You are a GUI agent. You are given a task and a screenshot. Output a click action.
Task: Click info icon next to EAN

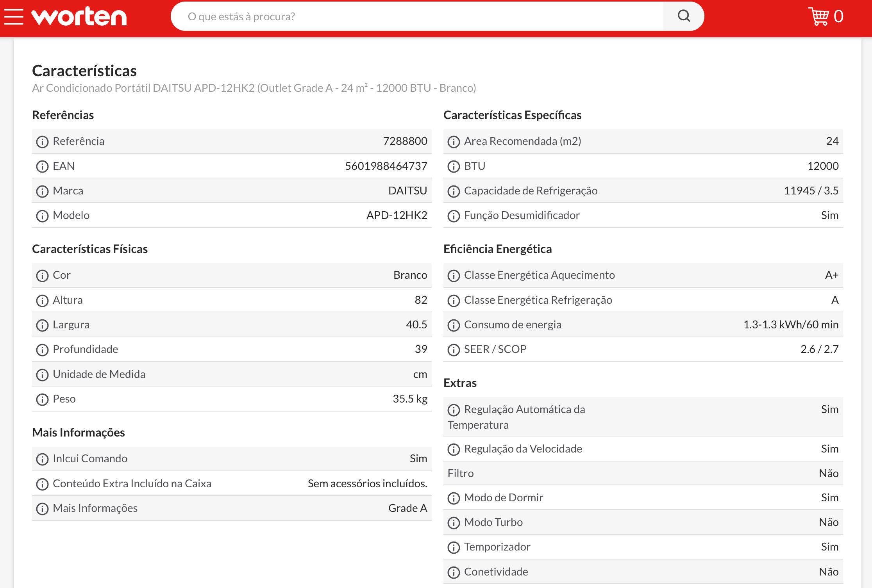click(x=42, y=167)
